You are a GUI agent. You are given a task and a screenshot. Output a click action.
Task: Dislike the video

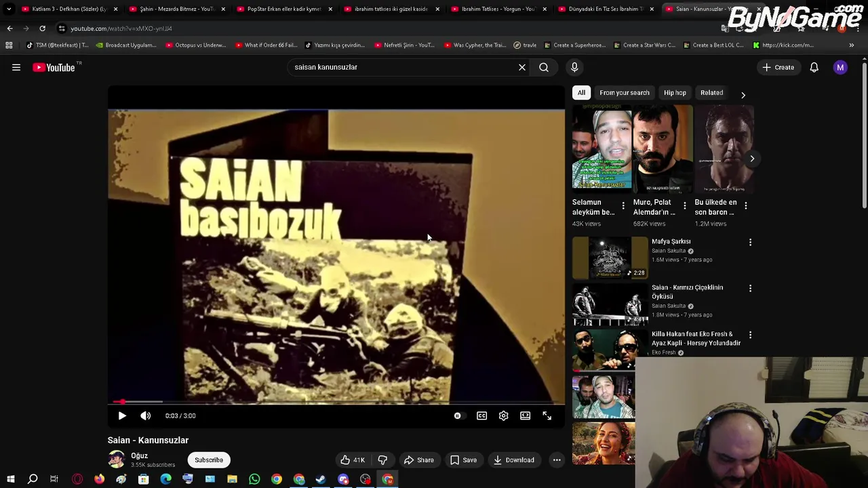(x=382, y=460)
